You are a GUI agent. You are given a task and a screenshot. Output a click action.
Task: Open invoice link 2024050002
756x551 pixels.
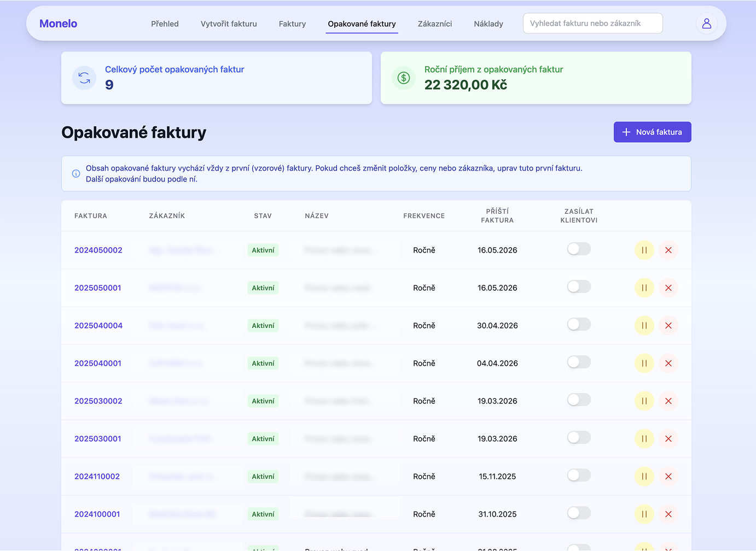[x=98, y=250]
